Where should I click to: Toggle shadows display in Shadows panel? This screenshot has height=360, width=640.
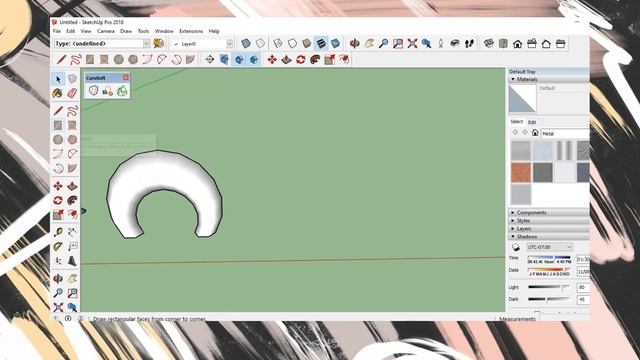coord(516,247)
